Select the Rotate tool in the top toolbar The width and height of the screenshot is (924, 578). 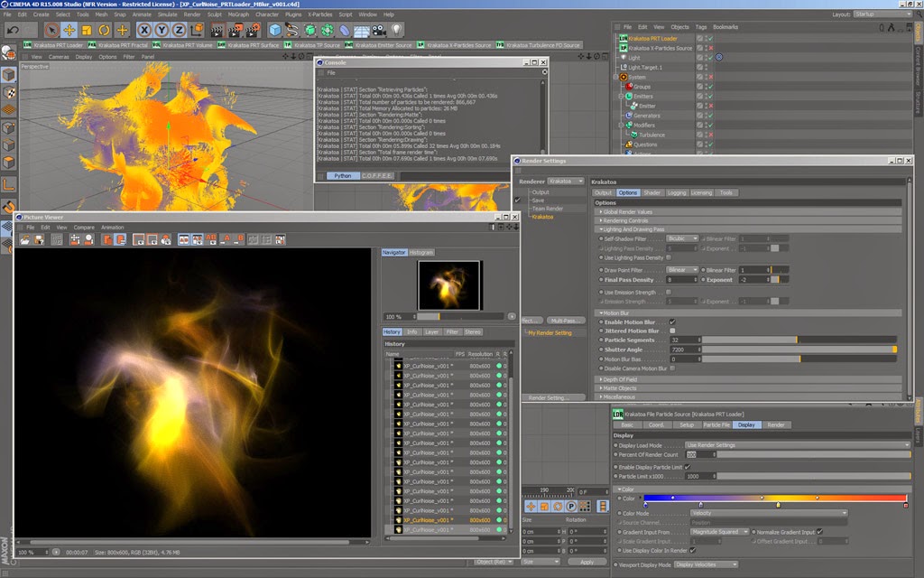click(x=105, y=30)
